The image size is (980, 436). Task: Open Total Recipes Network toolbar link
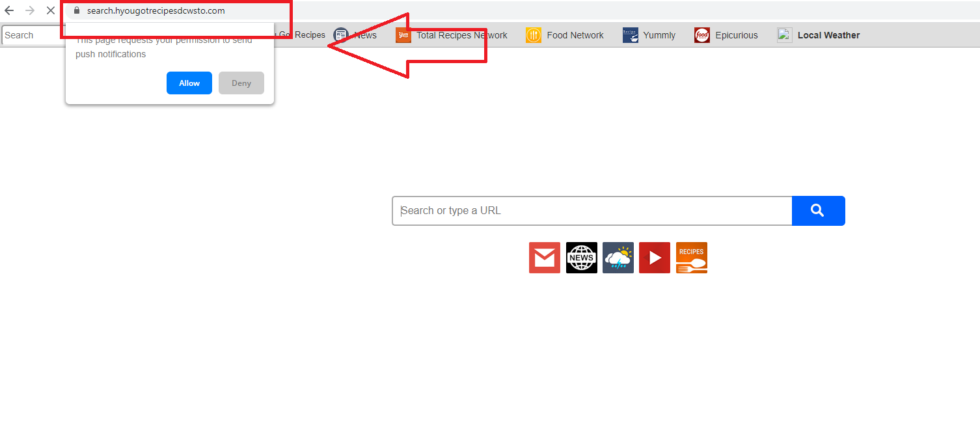coord(452,35)
